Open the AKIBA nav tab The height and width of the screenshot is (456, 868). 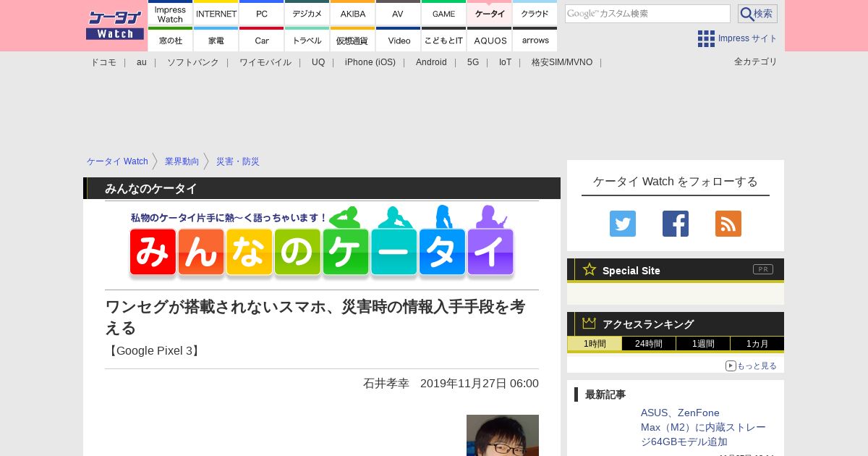(353, 13)
